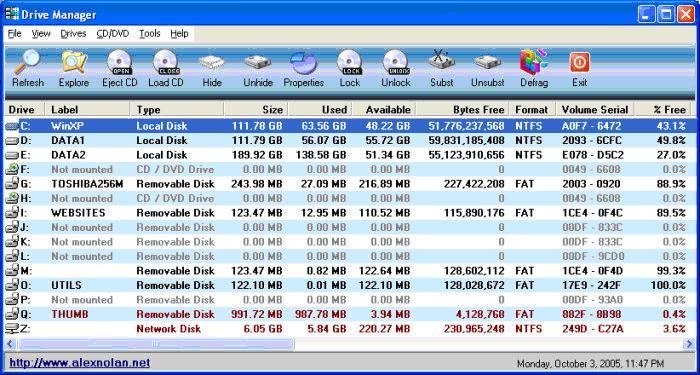The width and height of the screenshot is (700, 375).
Task: Open the CD/DVD menu
Action: tap(112, 34)
